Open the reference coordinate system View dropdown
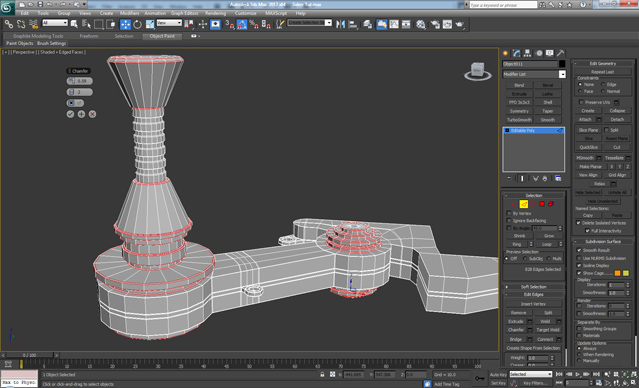 click(x=169, y=23)
